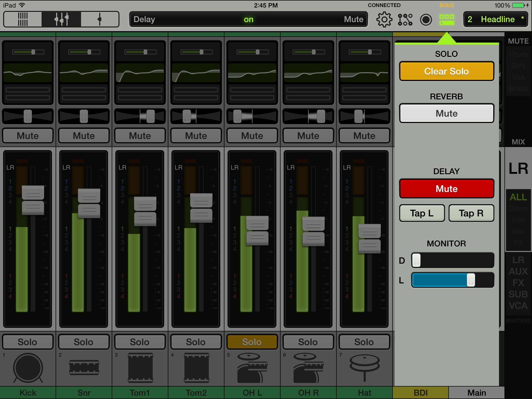
Task: Tap the record circle icon
Action: click(x=426, y=19)
